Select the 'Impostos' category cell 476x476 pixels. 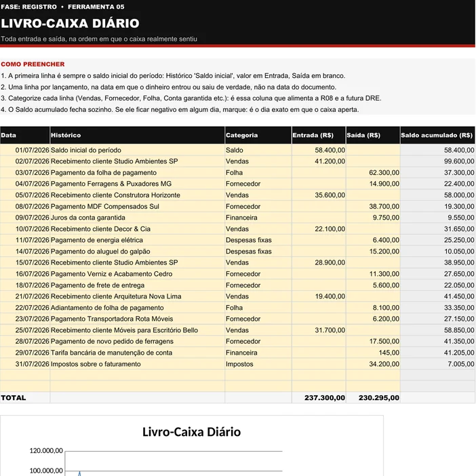click(258, 364)
